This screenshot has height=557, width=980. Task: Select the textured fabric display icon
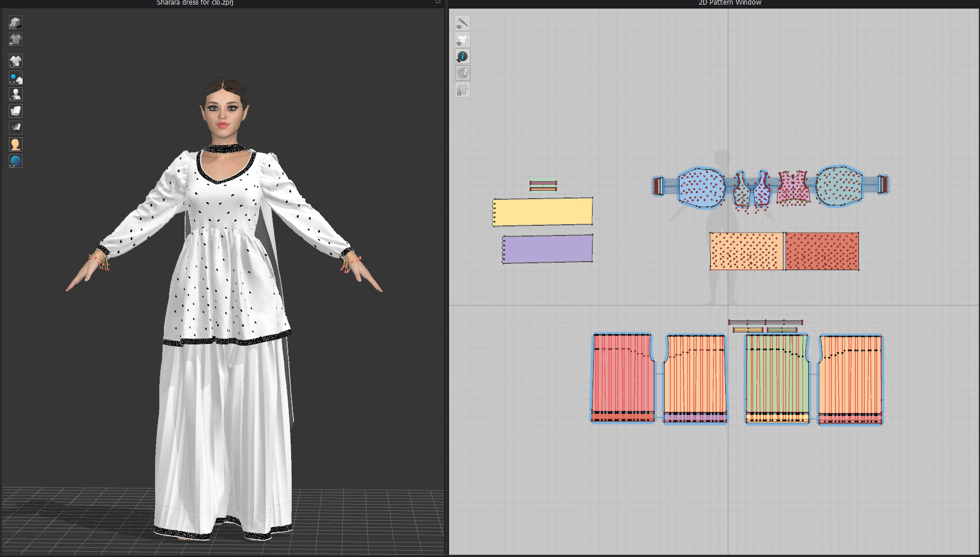point(16,110)
